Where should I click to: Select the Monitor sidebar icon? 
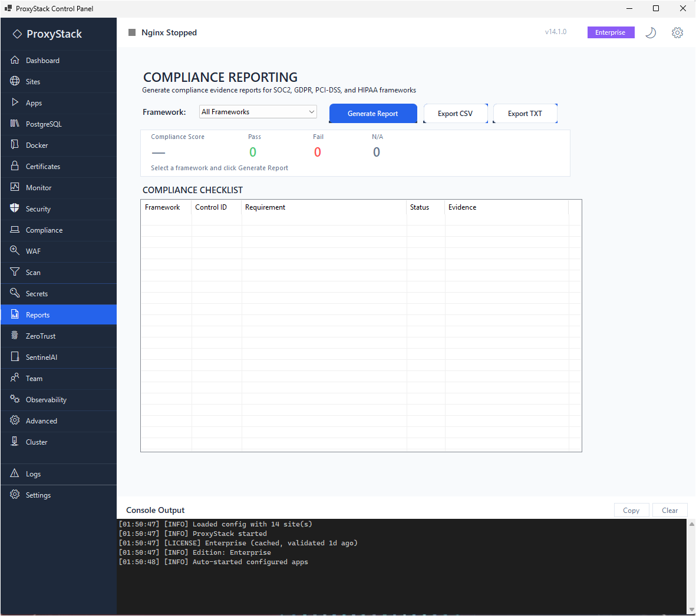click(37, 187)
